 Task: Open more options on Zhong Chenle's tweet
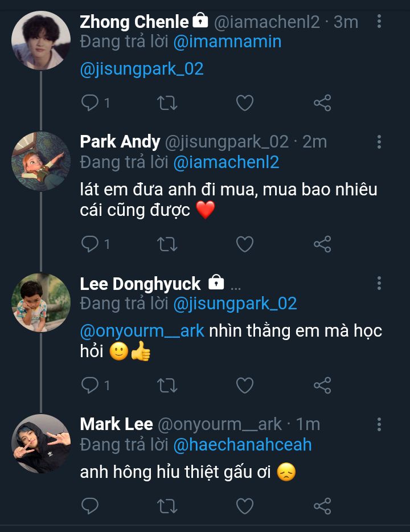(x=379, y=22)
